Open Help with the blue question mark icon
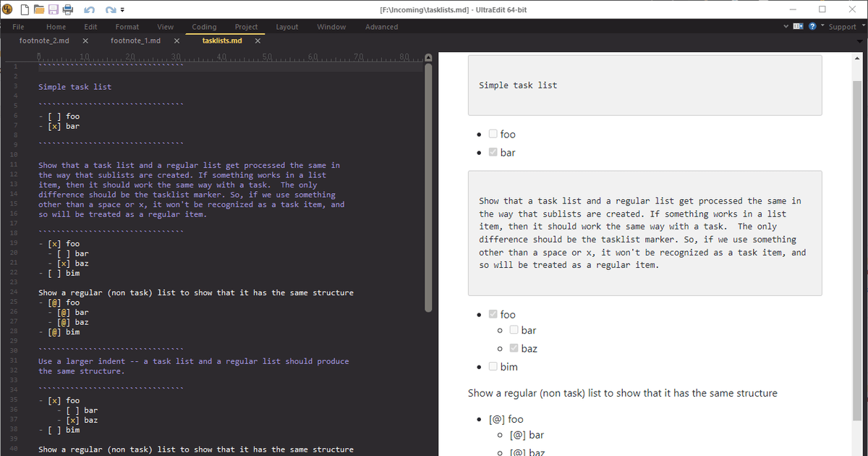Image resolution: width=868 pixels, height=456 pixels. [812, 27]
